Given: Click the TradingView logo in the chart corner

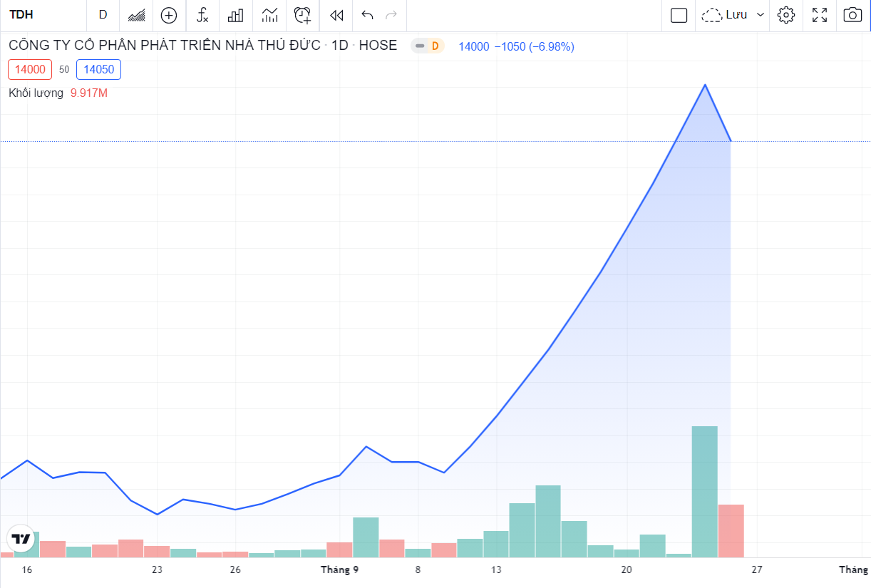Looking at the screenshot, I should point(21,539).
